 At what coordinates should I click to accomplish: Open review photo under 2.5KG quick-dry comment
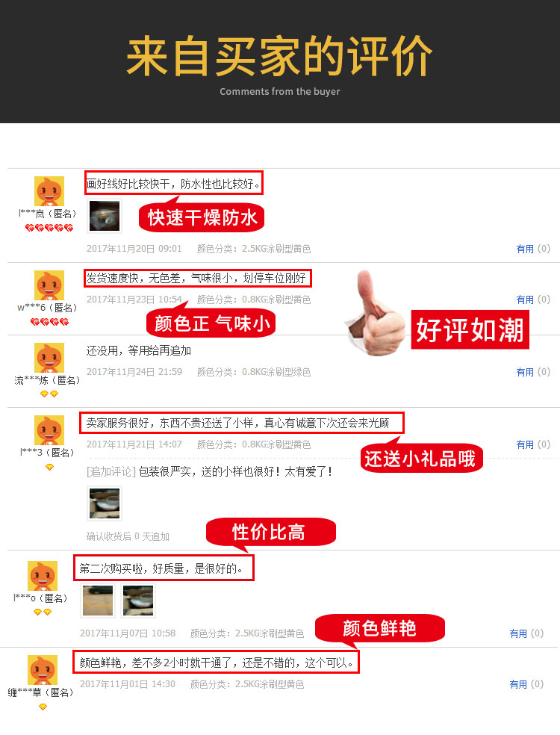tap(105, 216)
